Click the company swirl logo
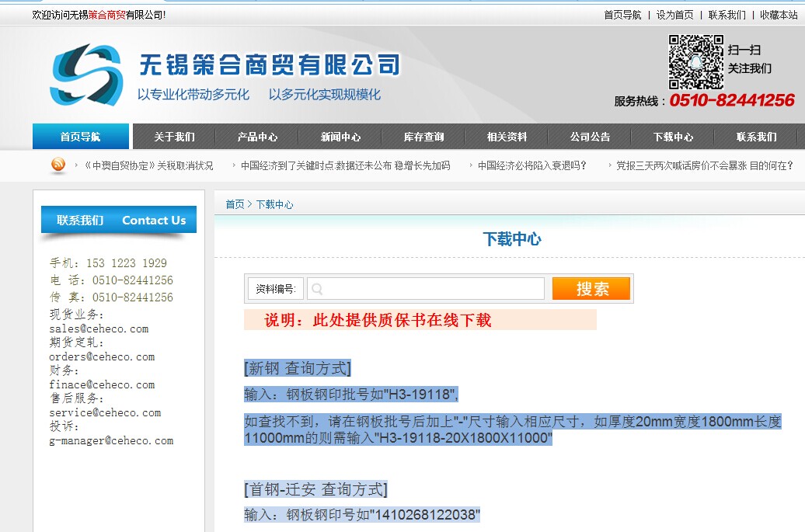 86,75
